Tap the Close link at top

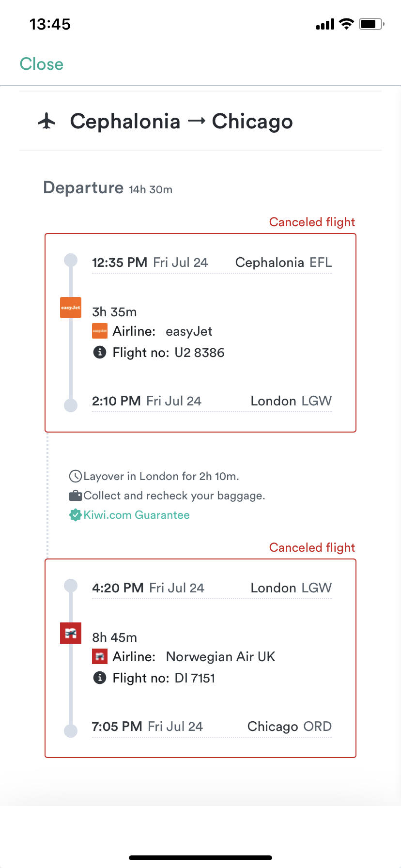(x=42, y=64)
